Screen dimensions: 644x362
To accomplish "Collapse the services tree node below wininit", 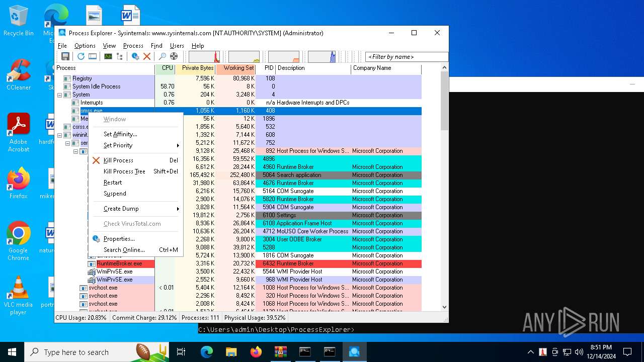I will 68,143.
